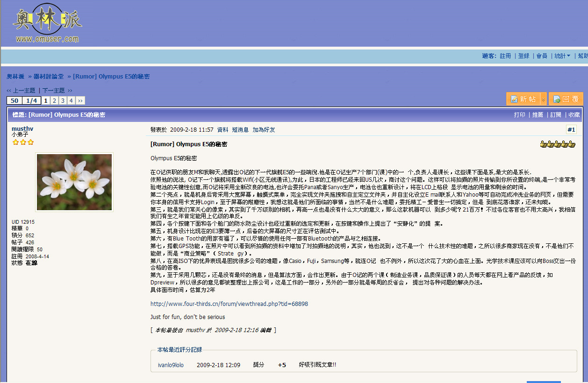588x383 pixels.
Task: Select page 4 in the pagination
Action: [x=71, y=100]
